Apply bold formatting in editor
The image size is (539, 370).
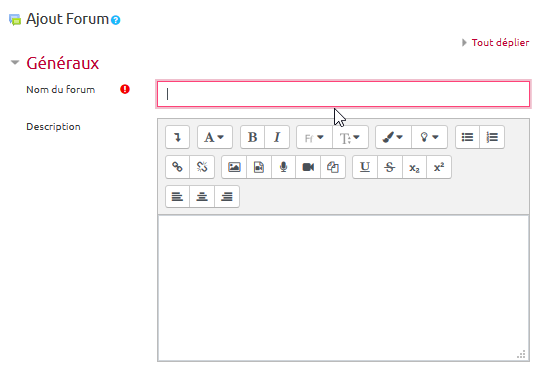(253, 137)
